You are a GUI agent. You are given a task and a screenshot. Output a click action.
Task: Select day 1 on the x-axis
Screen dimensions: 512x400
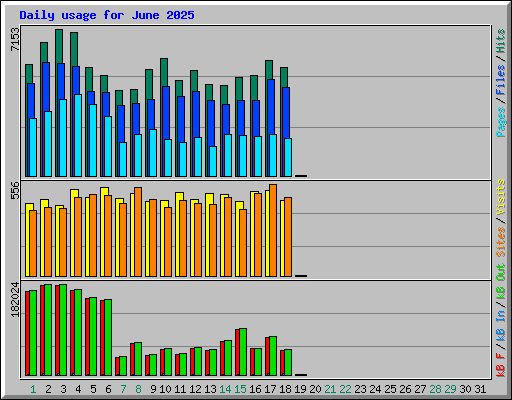(33, 389)
